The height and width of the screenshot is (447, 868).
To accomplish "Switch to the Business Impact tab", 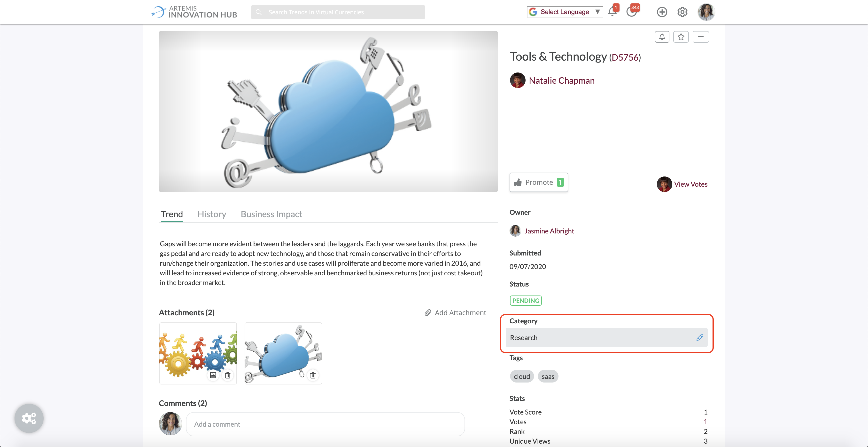I will tap(271, 214).
